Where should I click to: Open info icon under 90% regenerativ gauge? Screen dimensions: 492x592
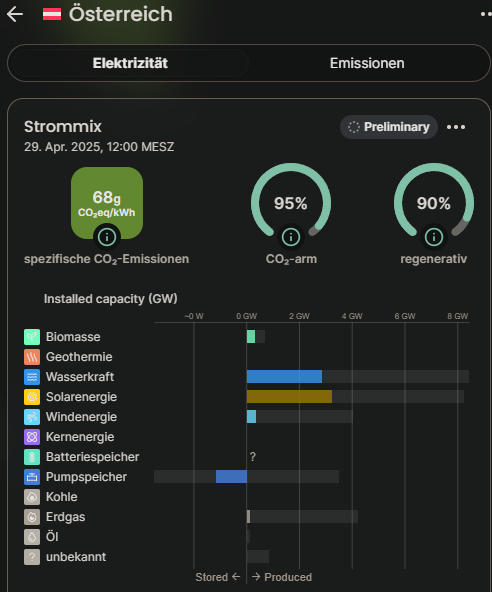433,237
